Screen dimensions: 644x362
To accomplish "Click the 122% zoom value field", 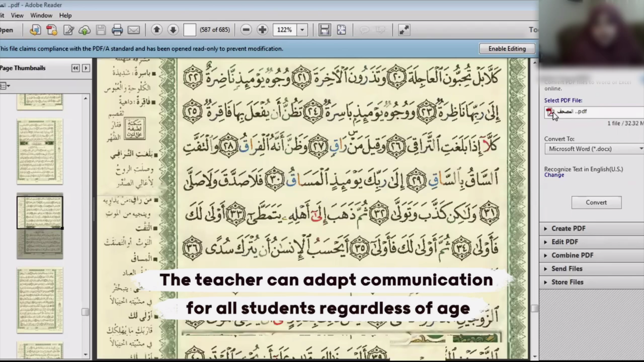I will coord(285,30).
